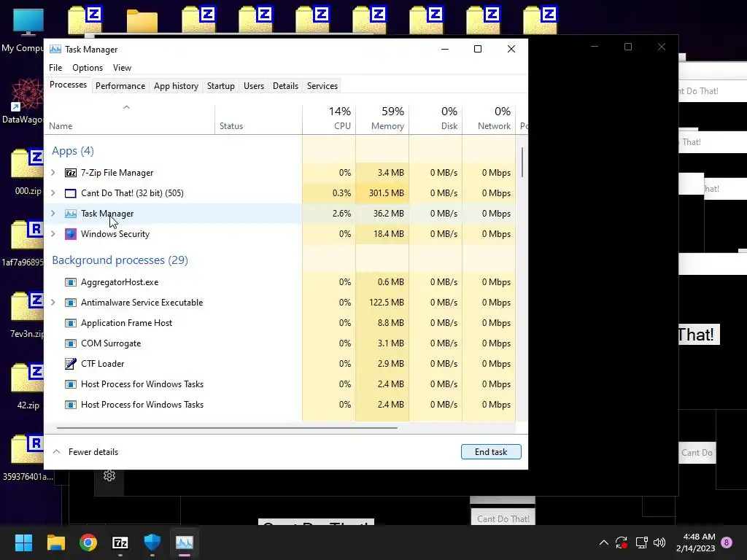The image size is (747, 560).
Task: Open the File menu
Action: click(55, 68)
